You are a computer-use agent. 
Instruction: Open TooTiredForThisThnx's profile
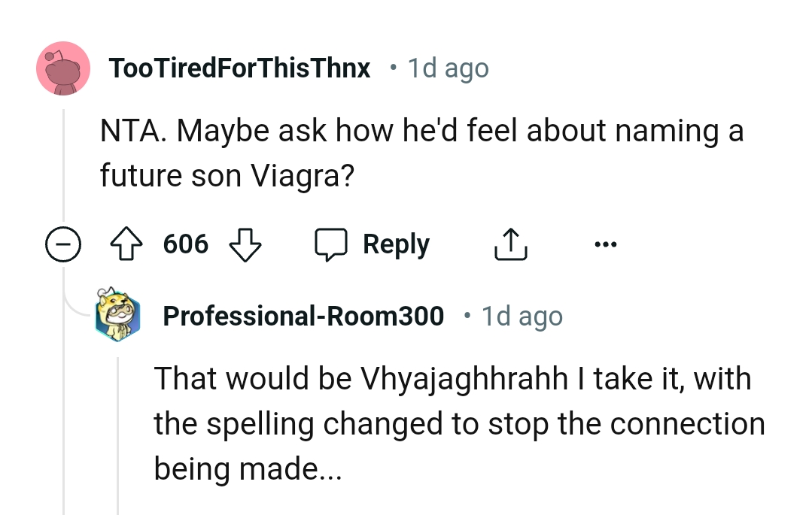click(240, 68)
